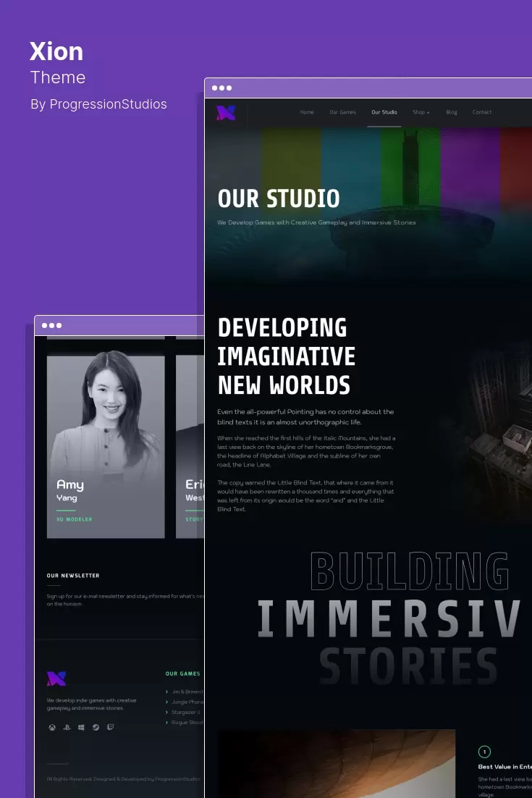Open the Contact menu item
Image resolution: width=532 pixels, height=798 pixels.
tap(481, 112)
